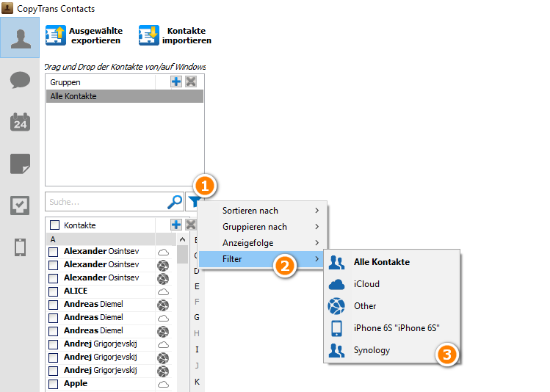Select contact name Apple
The height and width of the screenshot is (392, 550).
76,383
